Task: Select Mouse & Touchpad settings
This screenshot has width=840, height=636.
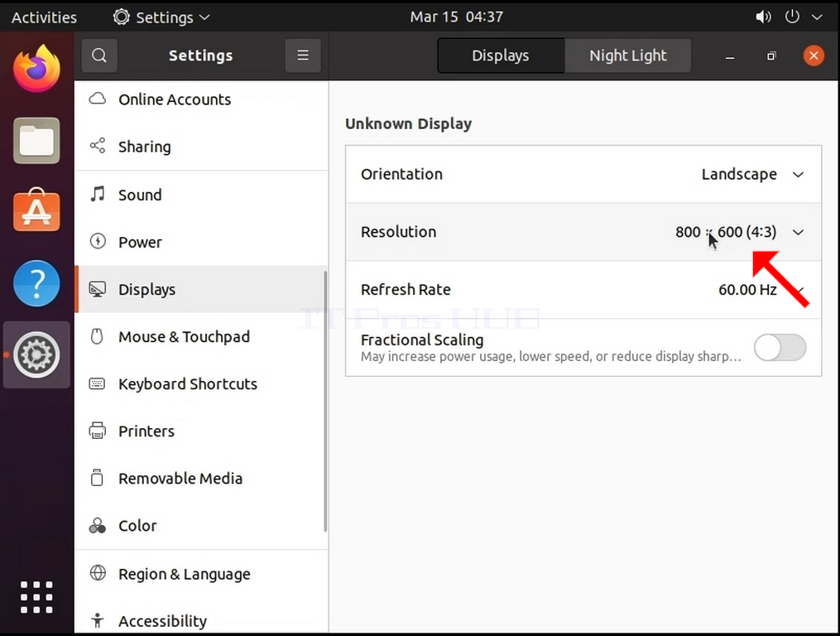Action: click(201, 337)
